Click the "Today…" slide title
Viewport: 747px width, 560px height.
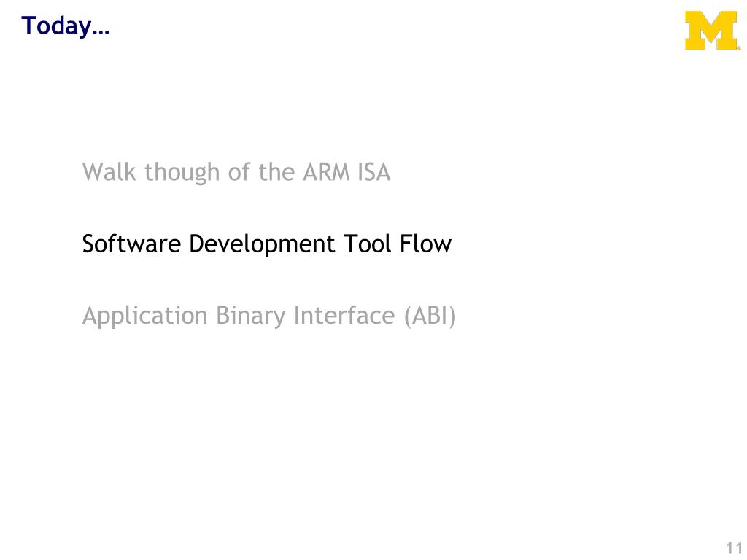[65, 26]
